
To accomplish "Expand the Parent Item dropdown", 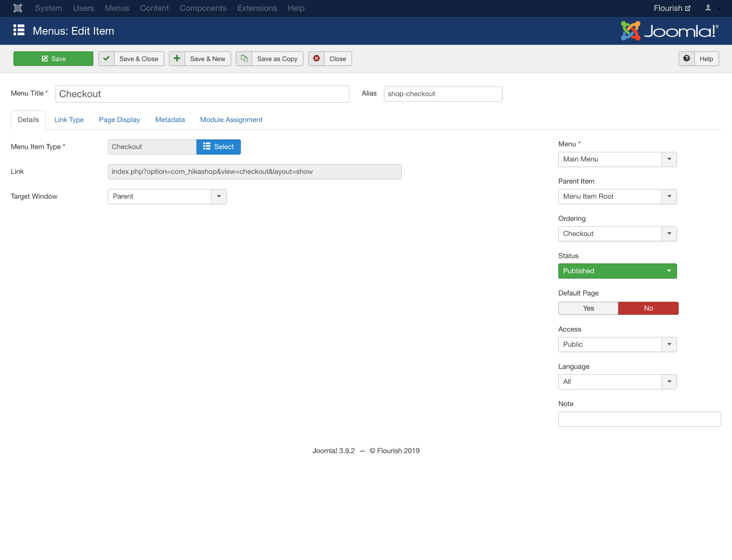I will coord(617,197).
